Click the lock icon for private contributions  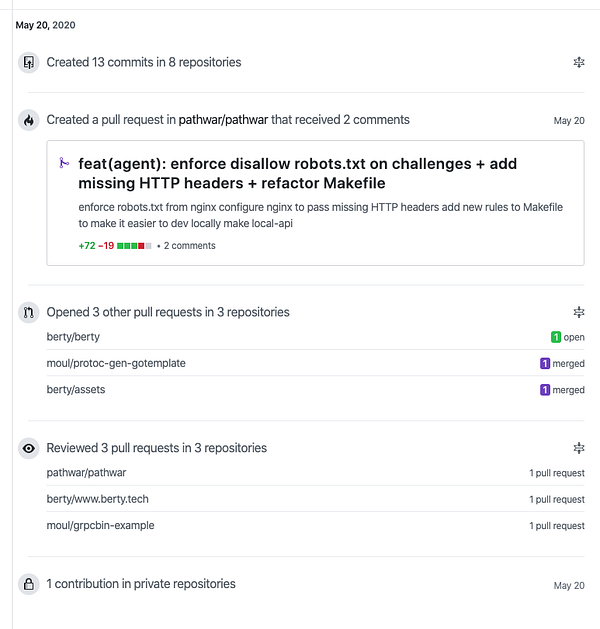(x=29, y=584)
